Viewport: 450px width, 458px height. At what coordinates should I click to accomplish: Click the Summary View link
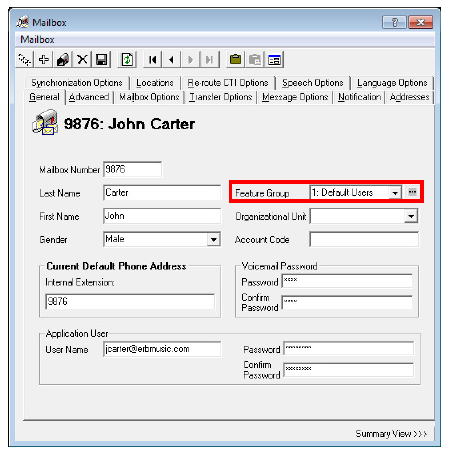pos(391,434)
